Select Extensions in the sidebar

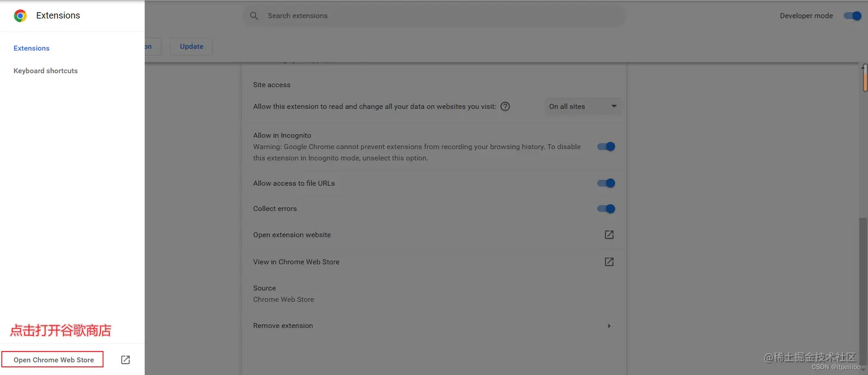(32, 48)
